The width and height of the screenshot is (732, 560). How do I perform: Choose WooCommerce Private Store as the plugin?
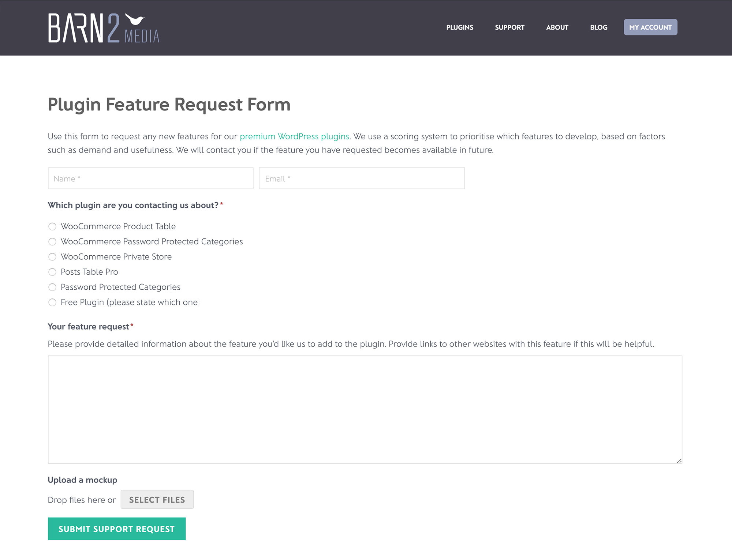click(x=52, y=257)
